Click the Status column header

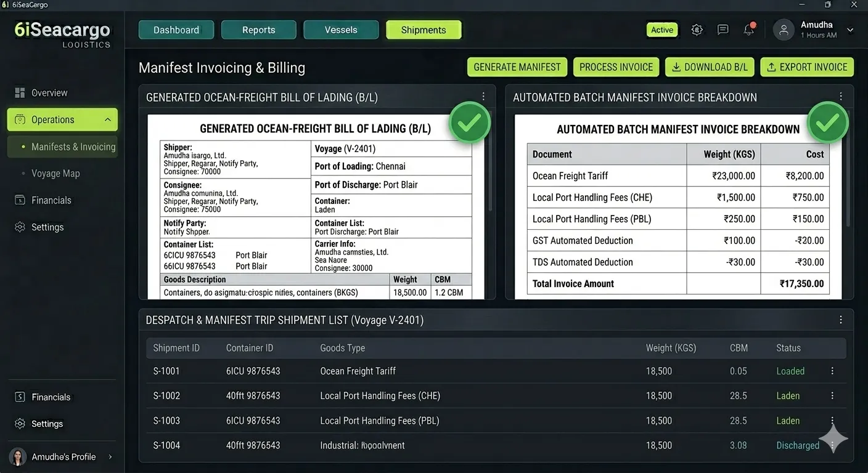coord(788,348)
